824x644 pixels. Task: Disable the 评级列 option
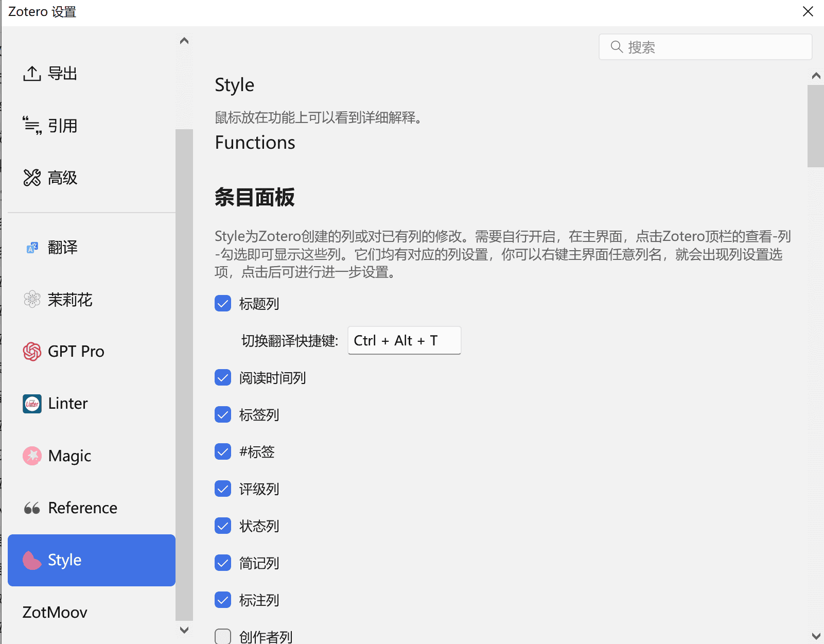coord(222,489)
